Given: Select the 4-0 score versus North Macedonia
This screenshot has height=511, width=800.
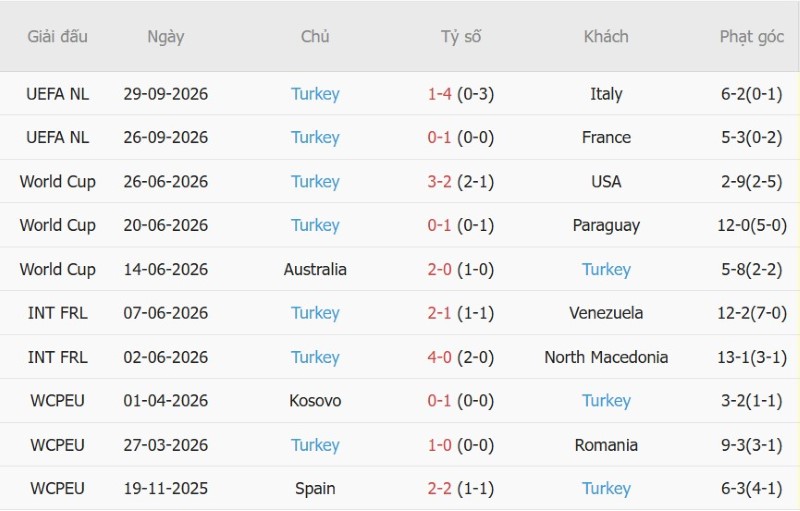Looking at the screenshot, I should (x=439, y=357).
